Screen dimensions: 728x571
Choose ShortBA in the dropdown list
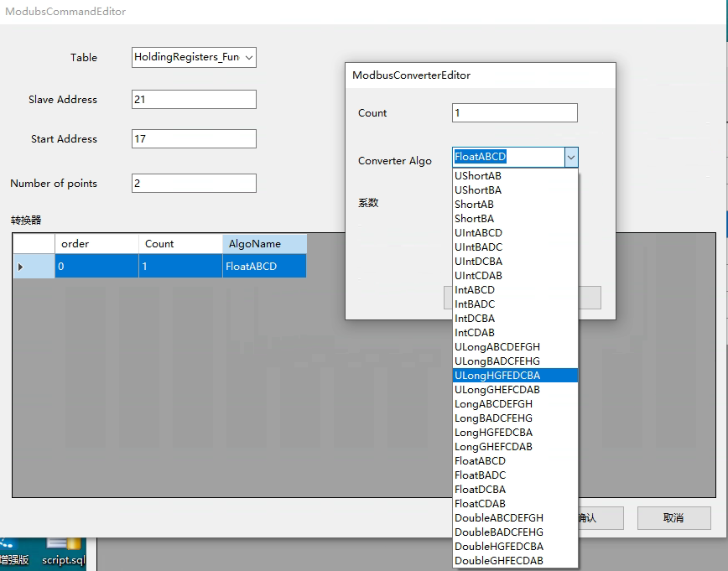[x=474, y=219]
